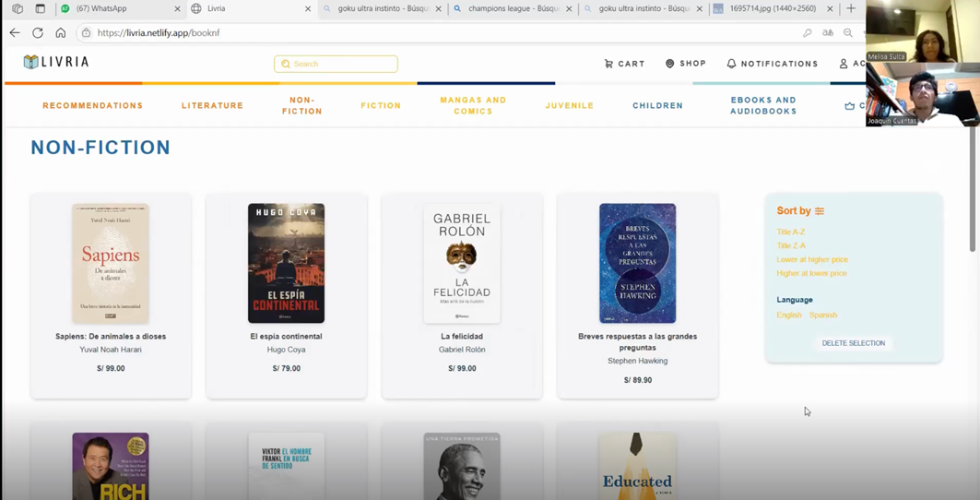
Task: Click the account person icon
Action: pos(844,64)
